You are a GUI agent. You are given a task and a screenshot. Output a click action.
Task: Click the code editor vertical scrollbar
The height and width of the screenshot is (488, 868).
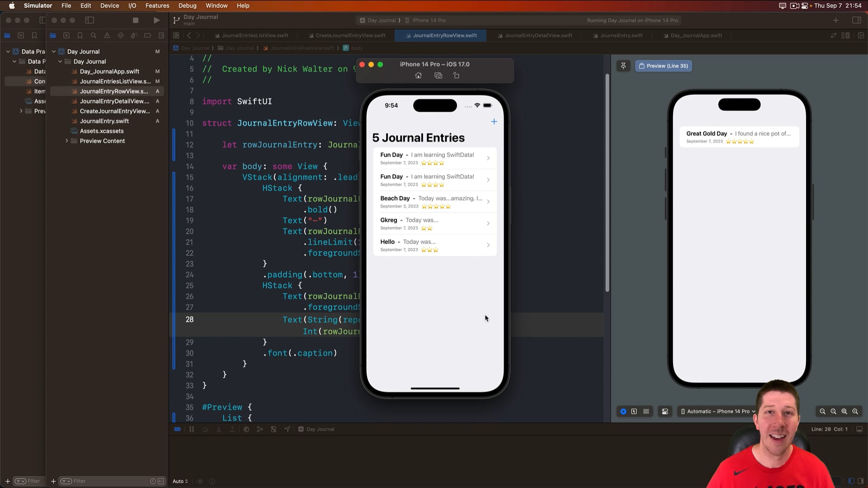pos(607,183)
